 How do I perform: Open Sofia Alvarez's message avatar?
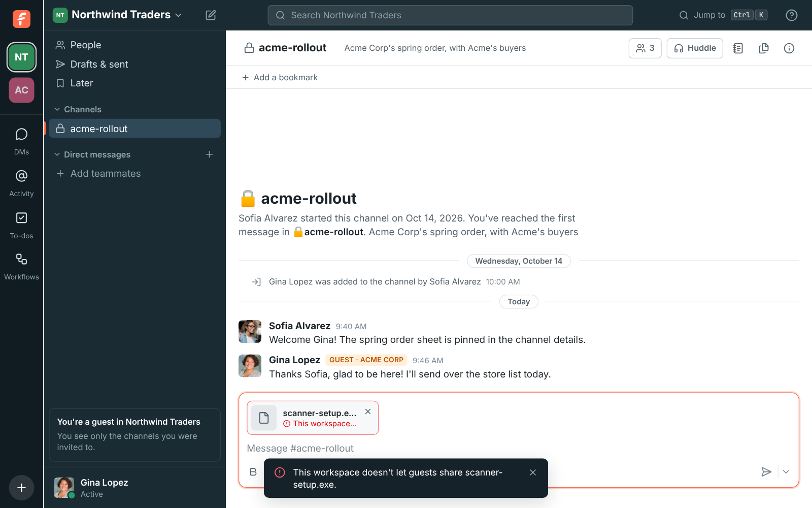pyautogui.click(x=250, y=332)
